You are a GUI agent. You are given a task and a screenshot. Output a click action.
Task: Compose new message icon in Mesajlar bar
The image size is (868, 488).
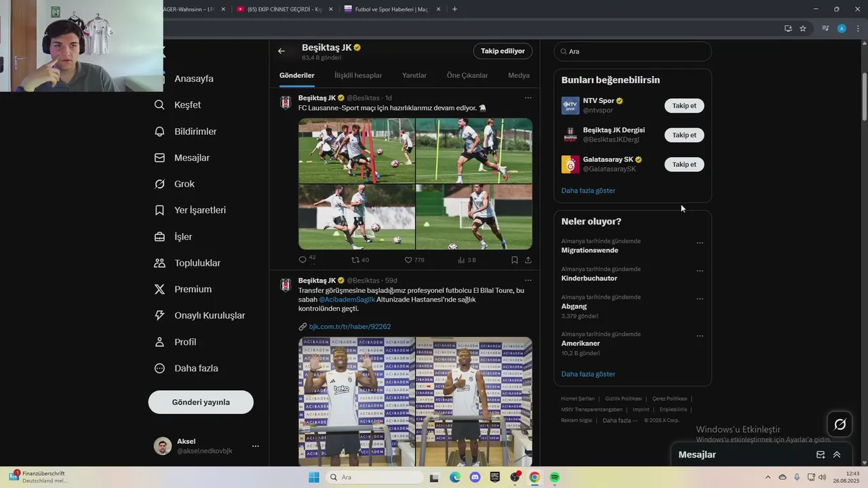tap(821, 455)
